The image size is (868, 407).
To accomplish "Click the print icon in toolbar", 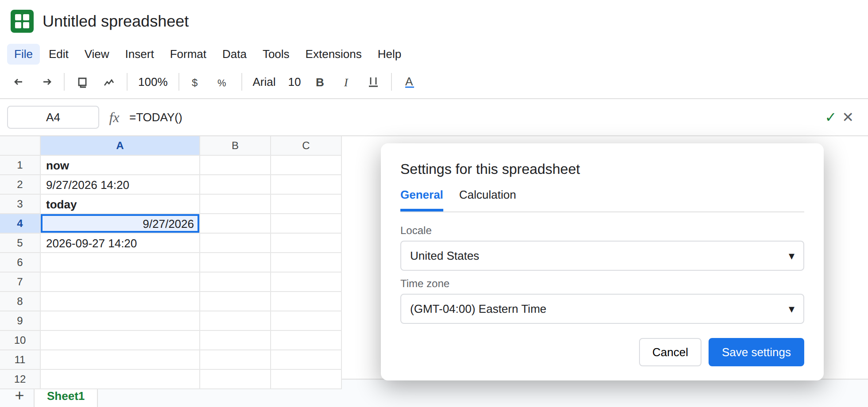I will (82, 82).
